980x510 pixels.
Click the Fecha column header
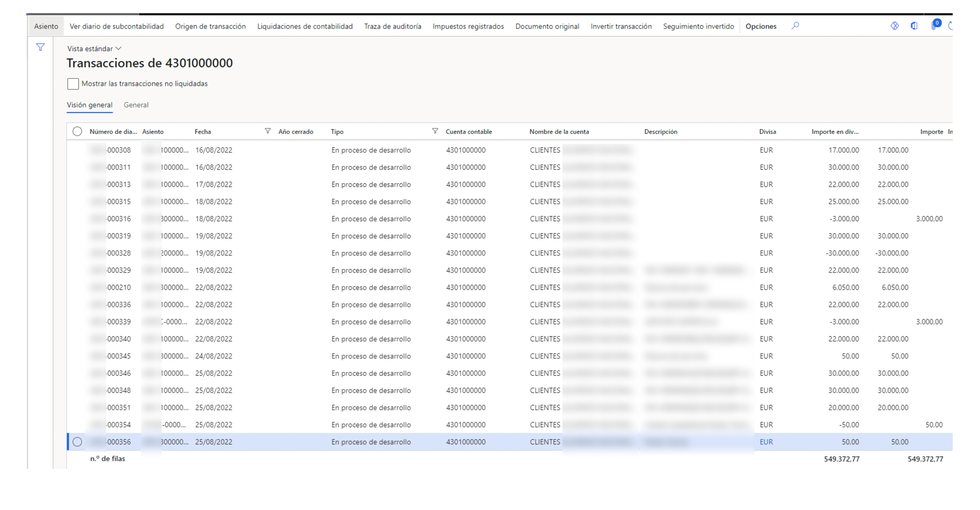[203, 131]
